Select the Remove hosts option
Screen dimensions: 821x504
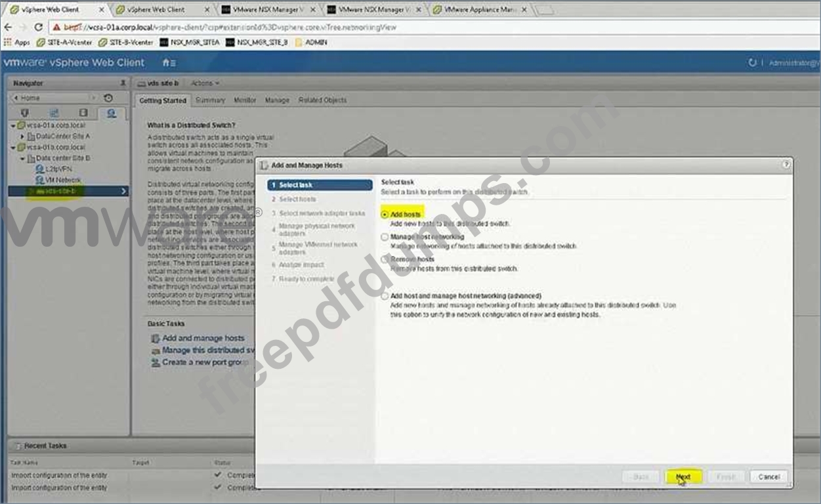[385, 259]
